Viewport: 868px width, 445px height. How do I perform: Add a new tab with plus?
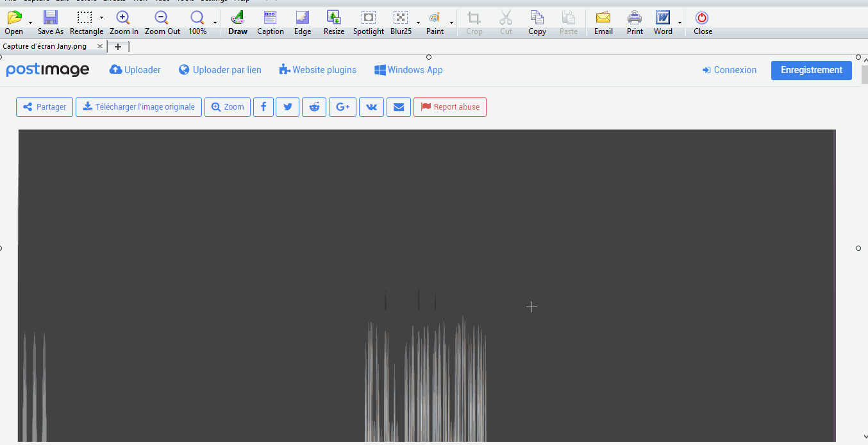[x=118, y=46]
